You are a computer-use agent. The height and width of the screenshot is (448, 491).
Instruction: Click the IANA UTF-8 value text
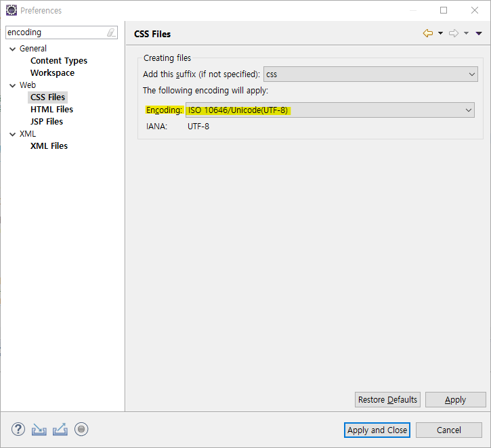point(198,127)
